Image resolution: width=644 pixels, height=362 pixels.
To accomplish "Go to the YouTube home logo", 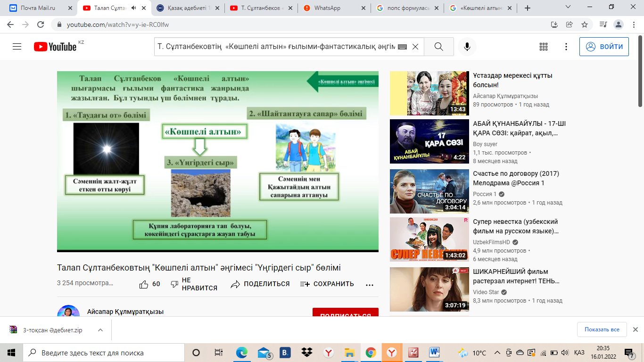I will [x=55, y=47].
